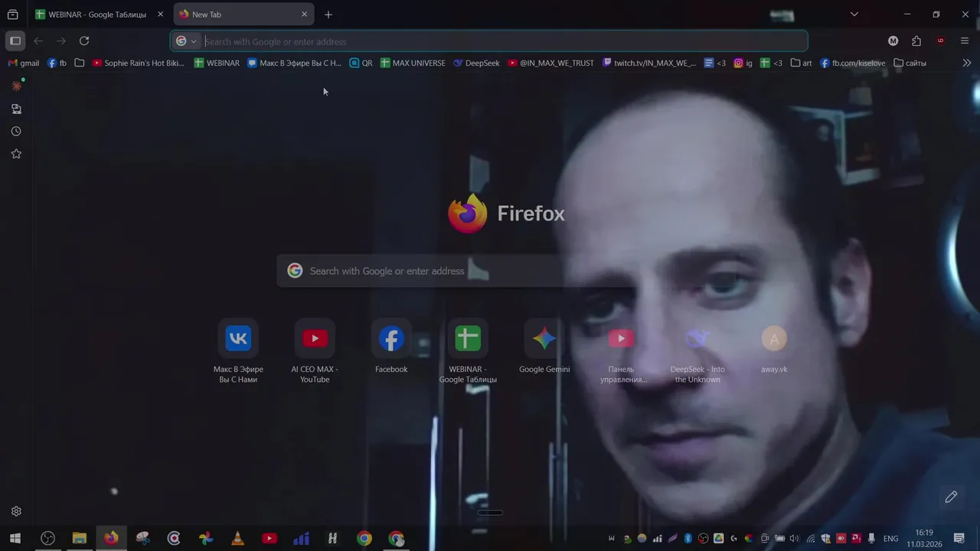This screenshot has width=980, height=551.
Task: Open the Bluetooth tray icon
Action: coord(688,539)
